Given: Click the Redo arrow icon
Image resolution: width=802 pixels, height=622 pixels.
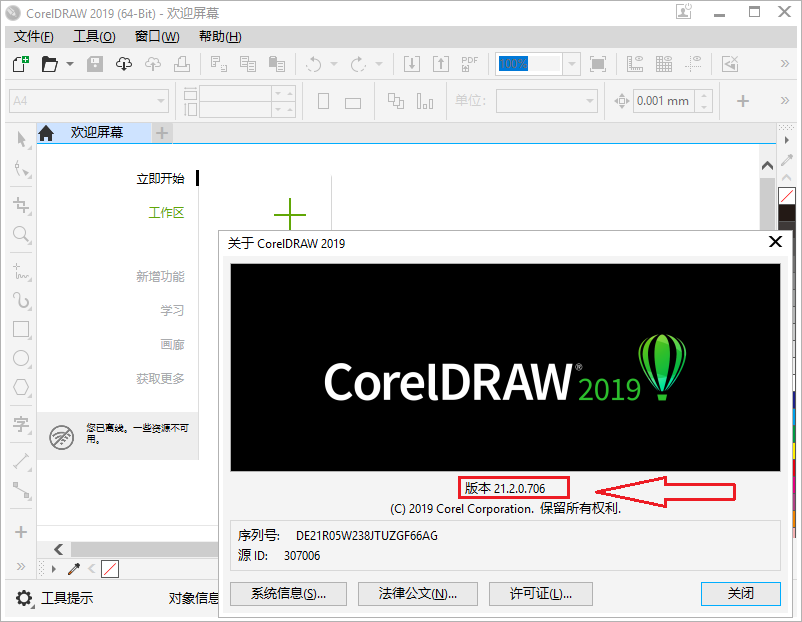Looking at the screenshot, I should coord(358,64).
